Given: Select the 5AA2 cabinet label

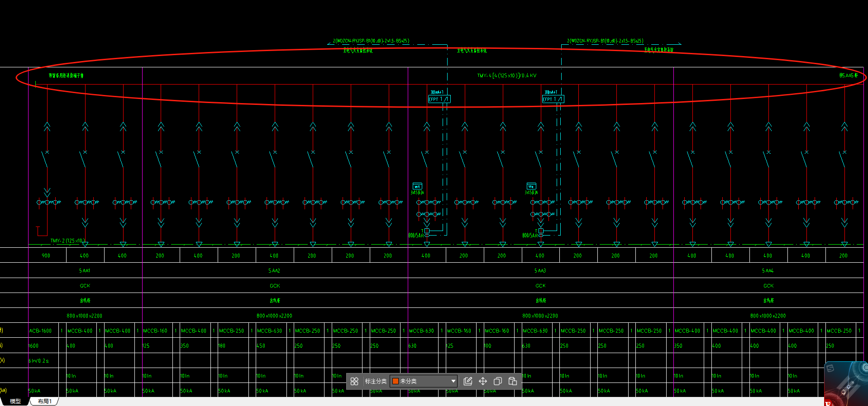Looking at the screenshot, I should tap(274, 271).
